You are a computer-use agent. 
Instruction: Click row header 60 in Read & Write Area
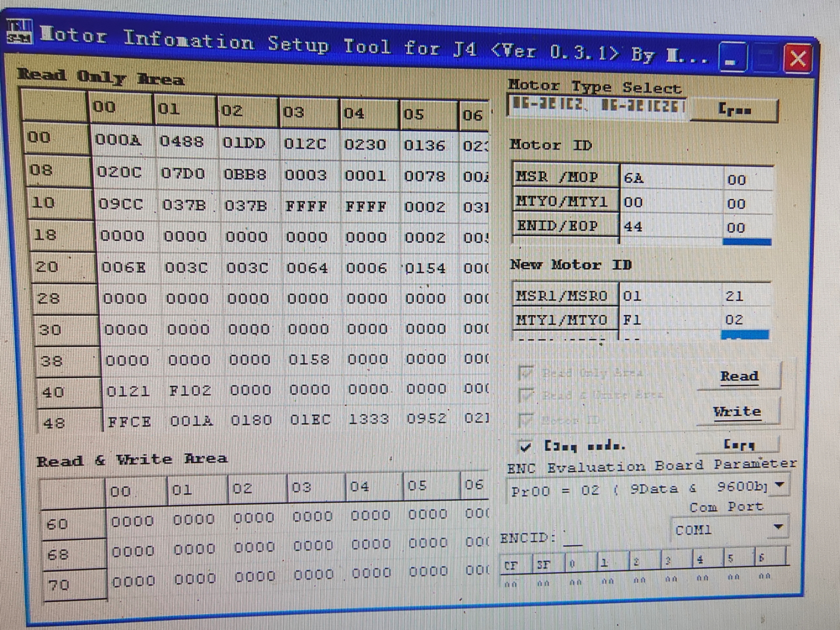73,524
